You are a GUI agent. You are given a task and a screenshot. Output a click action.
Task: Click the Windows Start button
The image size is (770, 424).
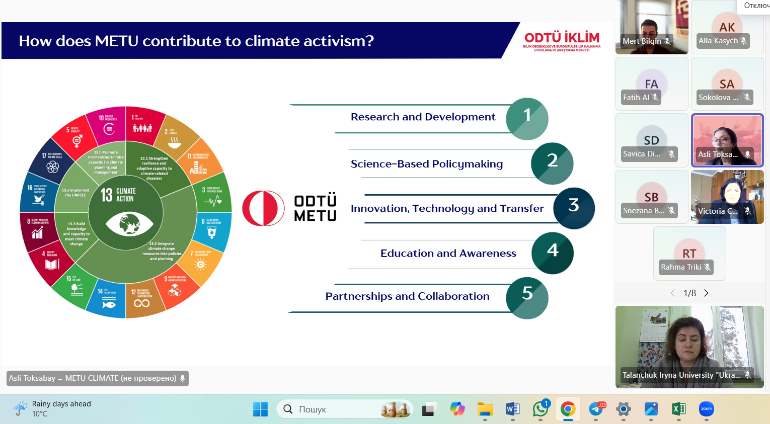260,409
